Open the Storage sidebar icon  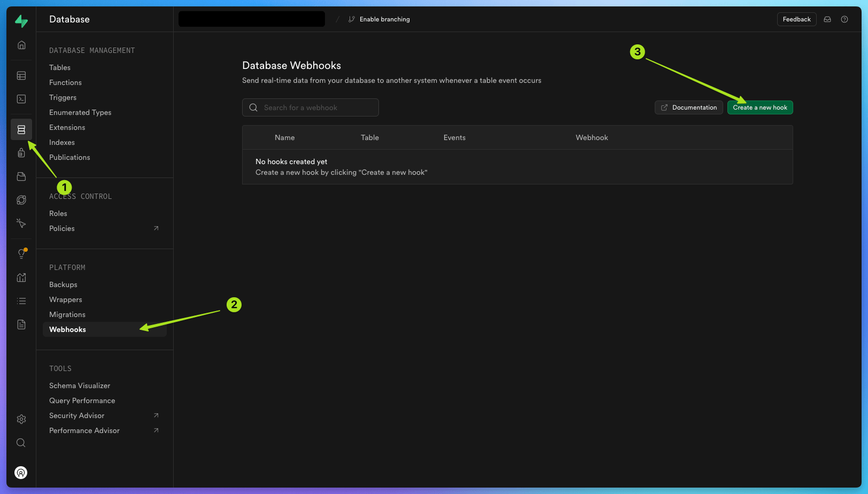click(x=21, y=176)
